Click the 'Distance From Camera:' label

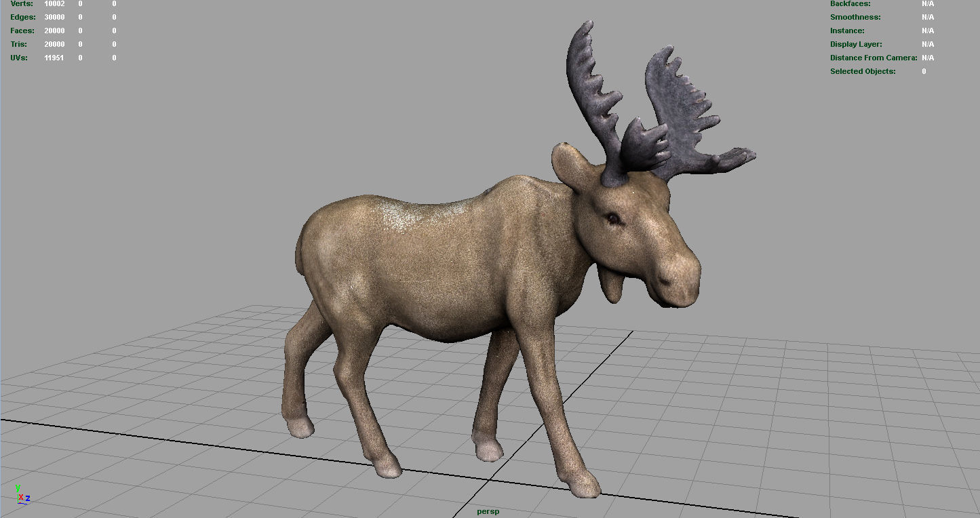pyautogui.click(x=874, y=58)
